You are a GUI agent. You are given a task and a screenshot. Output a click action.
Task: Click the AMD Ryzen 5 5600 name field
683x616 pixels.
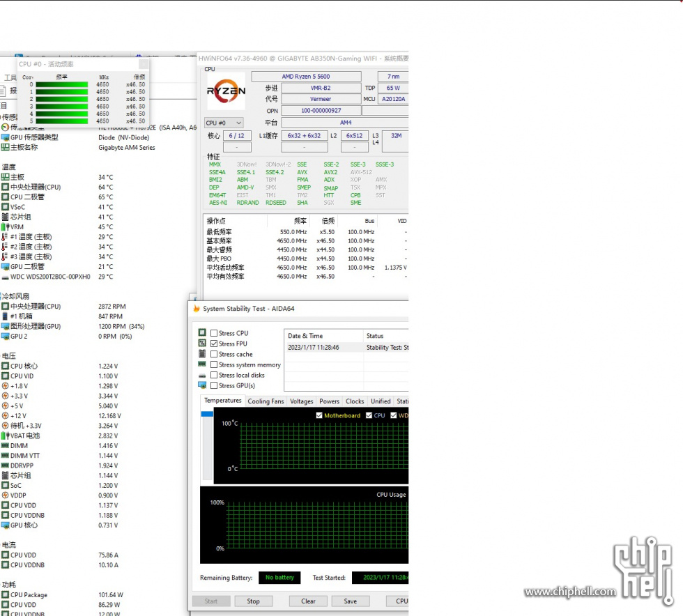306,77
